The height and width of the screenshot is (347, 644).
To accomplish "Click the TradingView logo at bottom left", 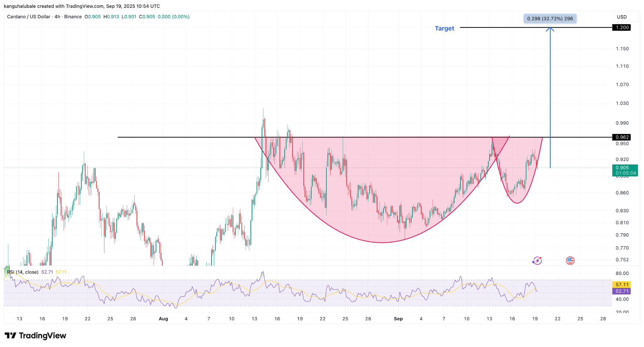I will (x=35, y=336).
